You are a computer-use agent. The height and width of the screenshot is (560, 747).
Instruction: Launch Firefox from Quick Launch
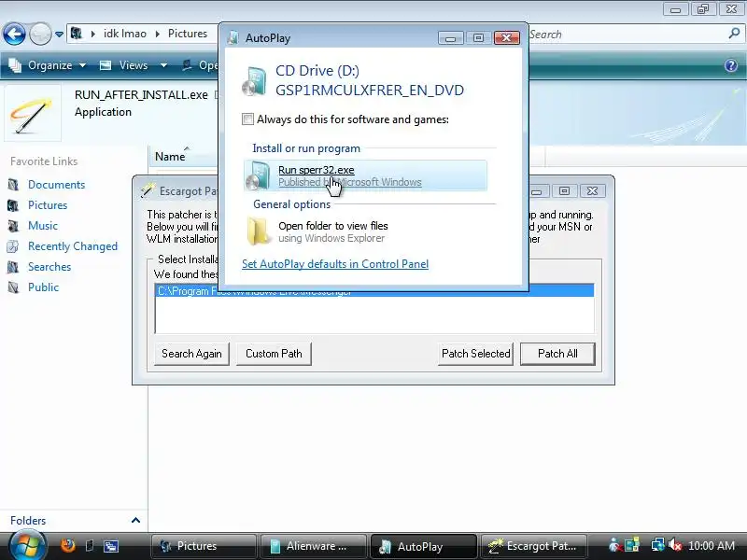[68, 545]
